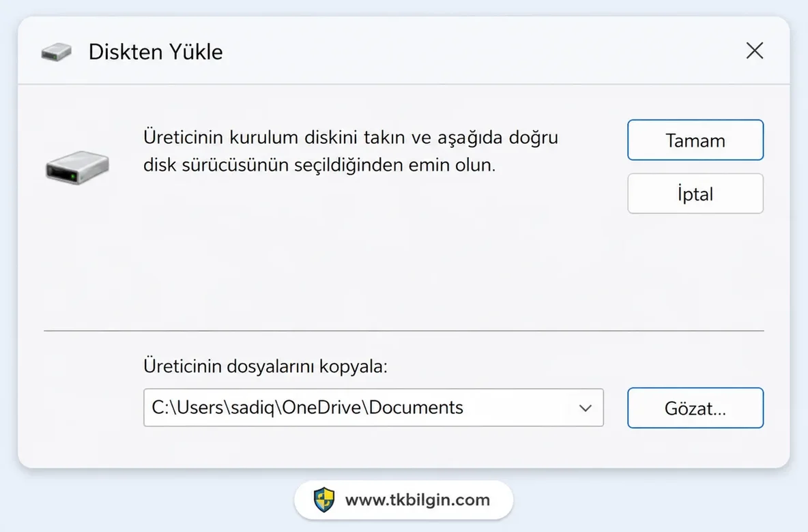This screenshot has width=808, height=532.
Task: Click the Diskten Yükle title text
Action: click(156, 52)
